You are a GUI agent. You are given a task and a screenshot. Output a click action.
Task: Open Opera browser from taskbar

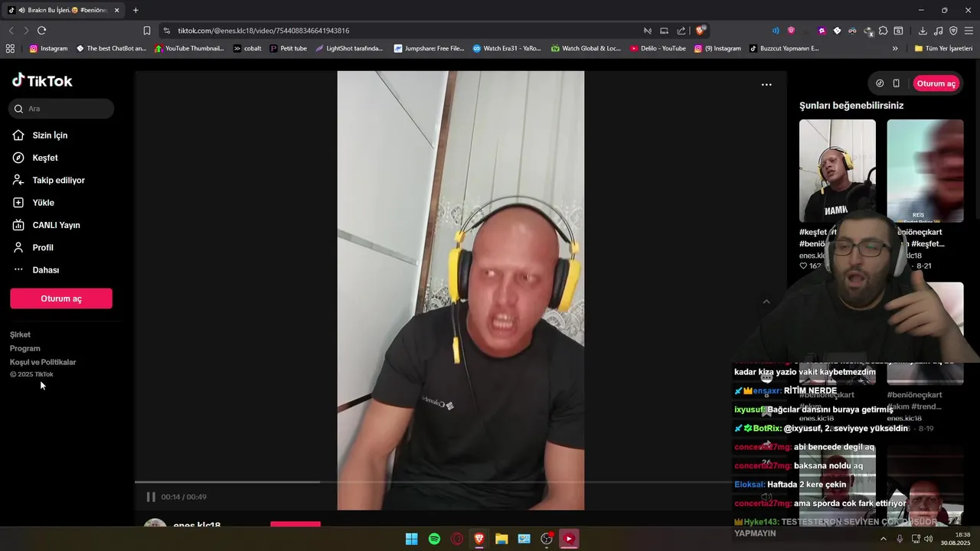(x=457, y=539)
